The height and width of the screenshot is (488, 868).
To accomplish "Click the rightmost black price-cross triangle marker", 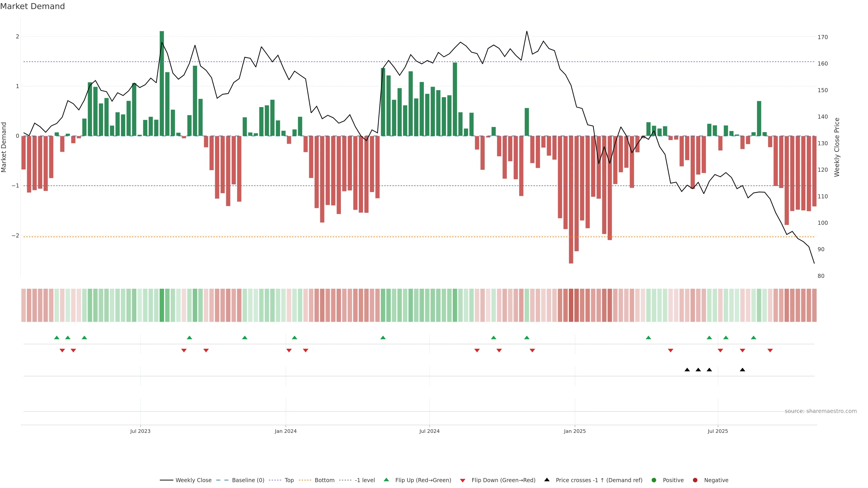I will pyautogui.click(x=742, y=370).
